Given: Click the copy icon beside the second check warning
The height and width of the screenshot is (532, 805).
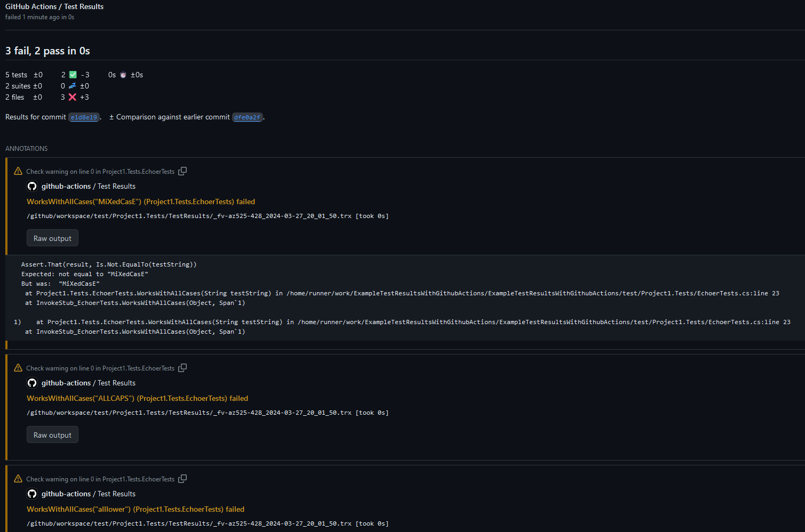Looking at the screenshot, I should (182, 367).
